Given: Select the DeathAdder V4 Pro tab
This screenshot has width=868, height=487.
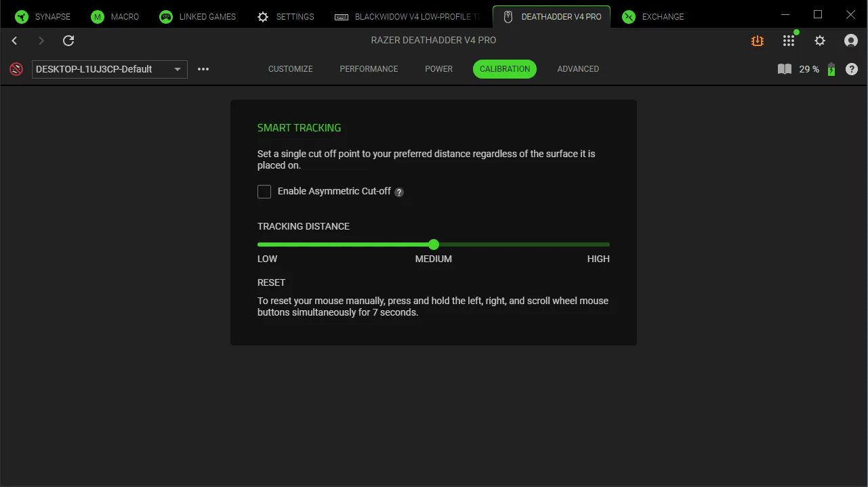Looking at the screenshot, I should pyautogui.click(x=552, y=16).
